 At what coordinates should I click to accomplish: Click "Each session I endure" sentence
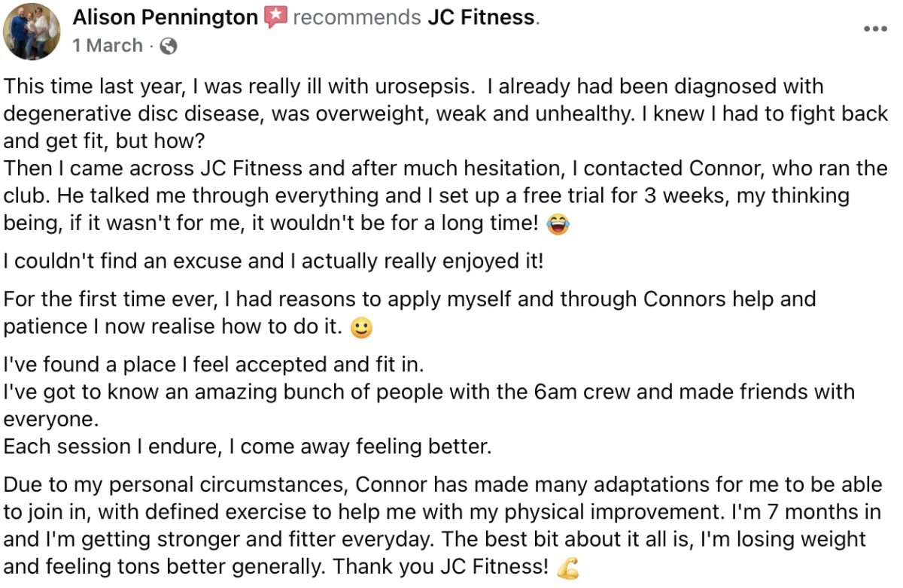248,447
